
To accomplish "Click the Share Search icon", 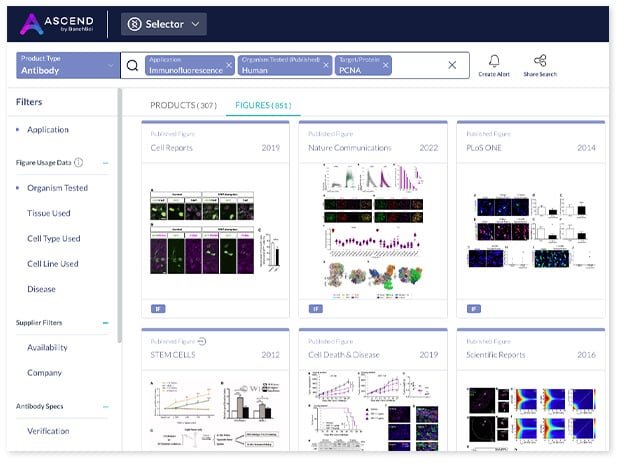I will tap(540, 61).
